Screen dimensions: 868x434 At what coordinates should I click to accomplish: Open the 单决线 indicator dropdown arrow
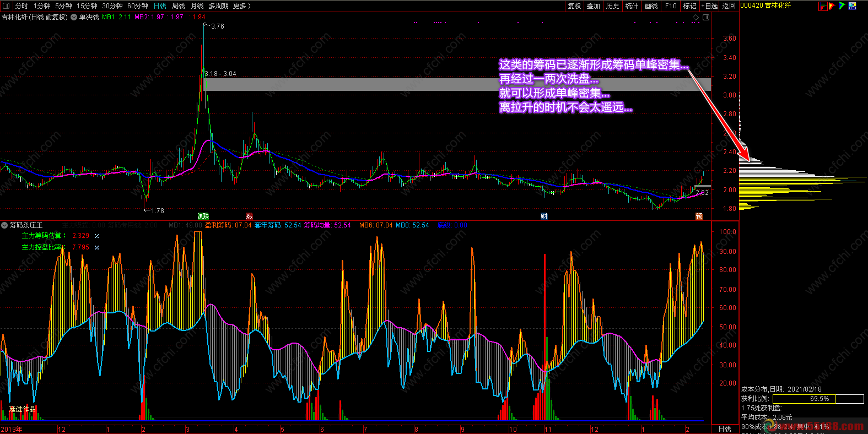74,17
